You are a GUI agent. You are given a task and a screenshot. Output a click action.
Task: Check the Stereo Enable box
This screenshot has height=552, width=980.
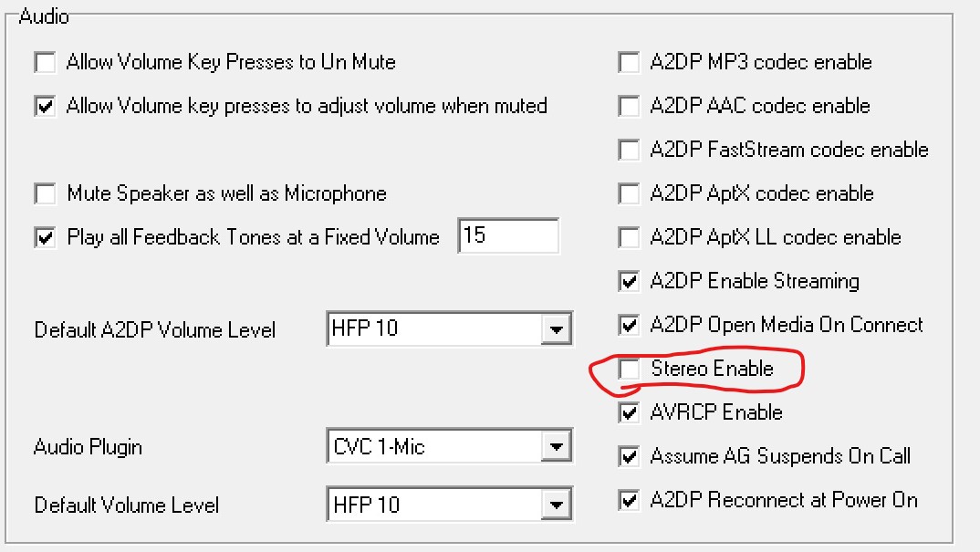pos(629,370)
